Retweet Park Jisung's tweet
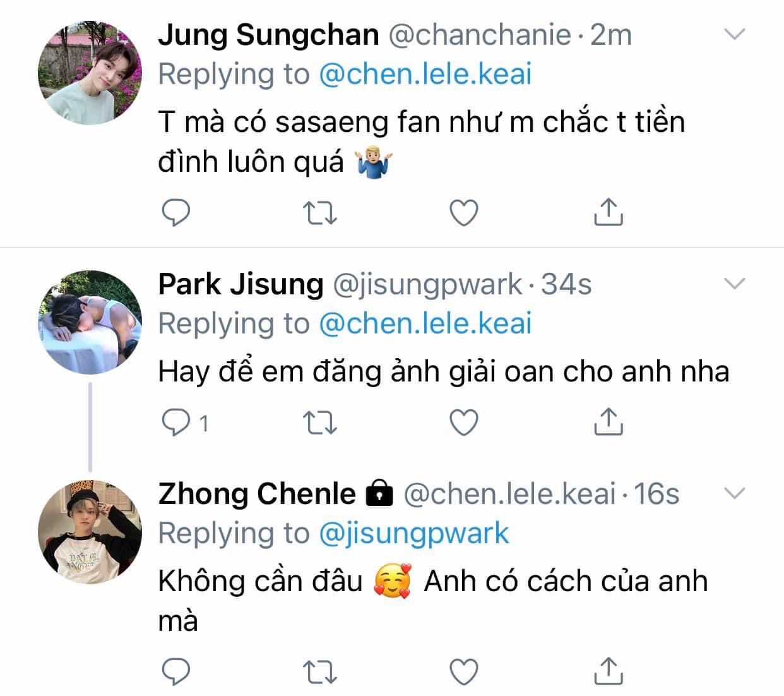Screen dimensions: 784x696 coord(321,423)
